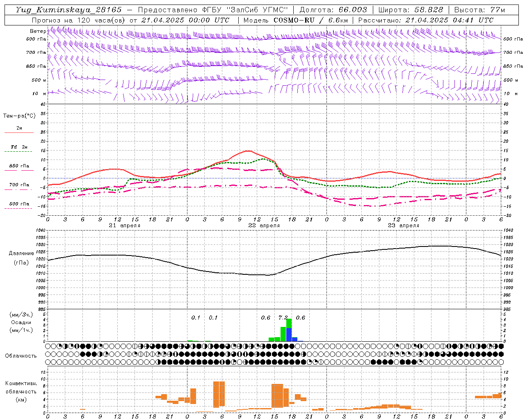Click the '(мм/1ч.)' unit label
Image resolution: width=525 pixels, height=420 pixels.
(21, 330)
